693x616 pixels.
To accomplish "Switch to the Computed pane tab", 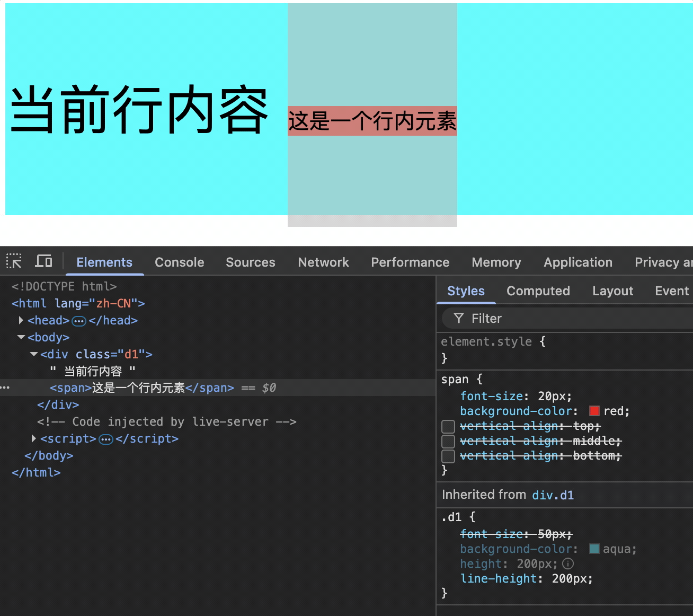I will tap(538, 291).
